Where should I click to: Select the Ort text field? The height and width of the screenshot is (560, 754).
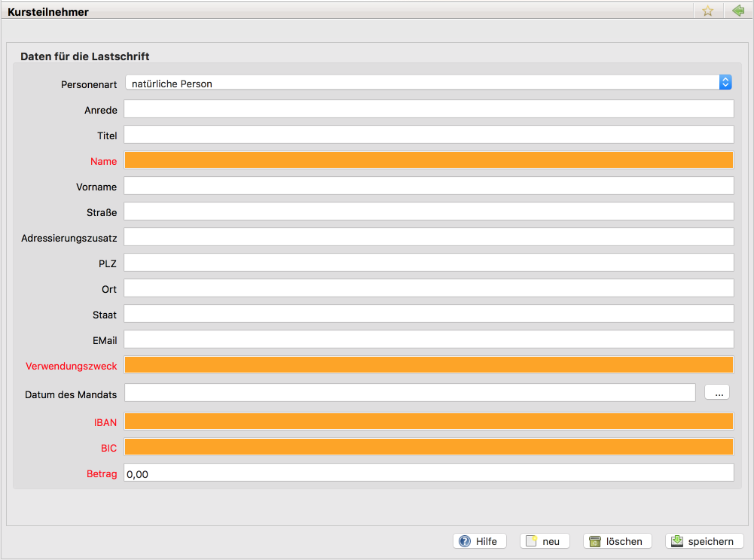pyautogui.click(x=428, y=288)
